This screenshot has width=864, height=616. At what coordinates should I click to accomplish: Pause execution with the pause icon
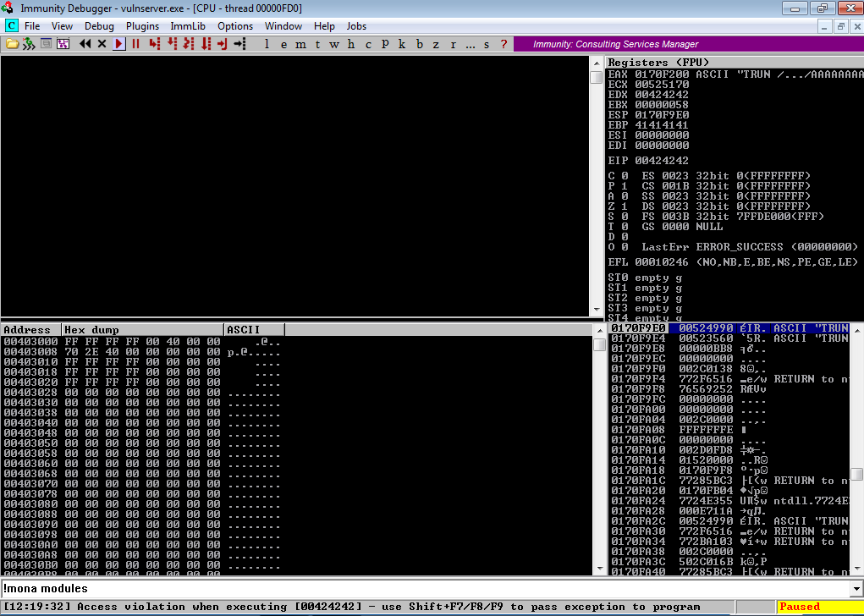click(135, 44)
